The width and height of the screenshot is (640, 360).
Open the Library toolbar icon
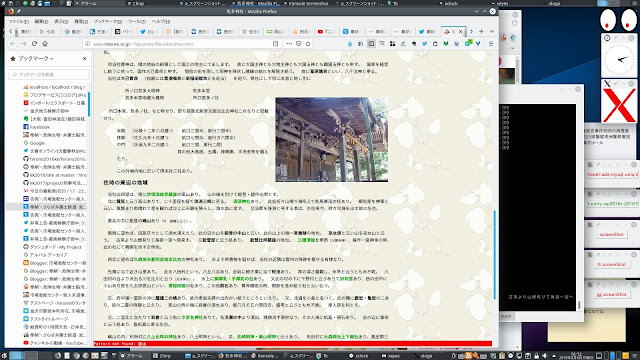(x=360, y=44)
